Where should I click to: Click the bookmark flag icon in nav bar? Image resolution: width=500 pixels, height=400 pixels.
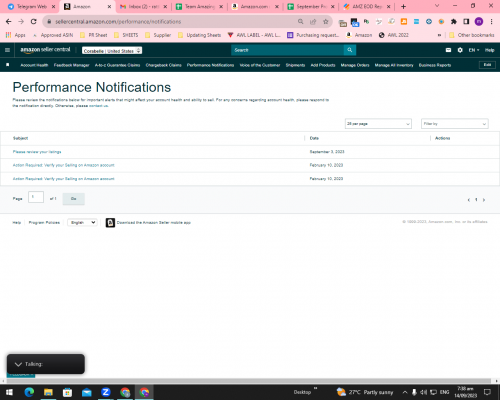[8, 65]
